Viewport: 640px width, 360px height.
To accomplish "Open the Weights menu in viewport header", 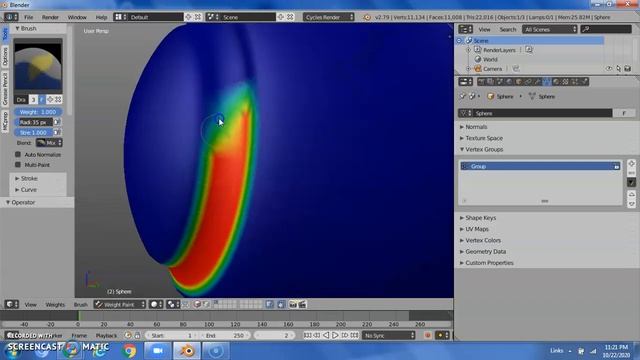I will [55, 304].
